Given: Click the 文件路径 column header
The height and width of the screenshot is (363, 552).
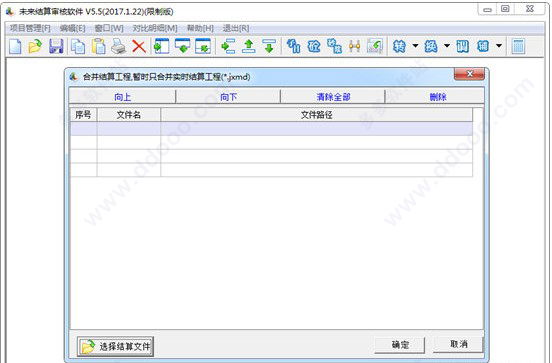Looking at the screenshot, I should 316,115.
